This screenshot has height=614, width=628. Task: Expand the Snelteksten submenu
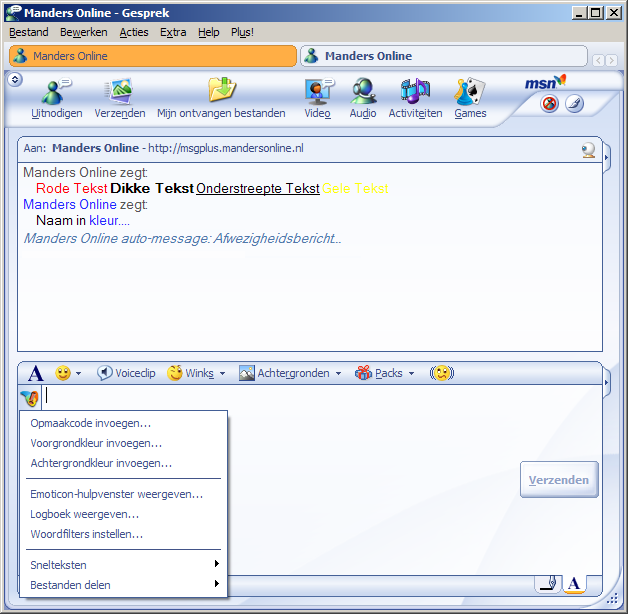124,565
